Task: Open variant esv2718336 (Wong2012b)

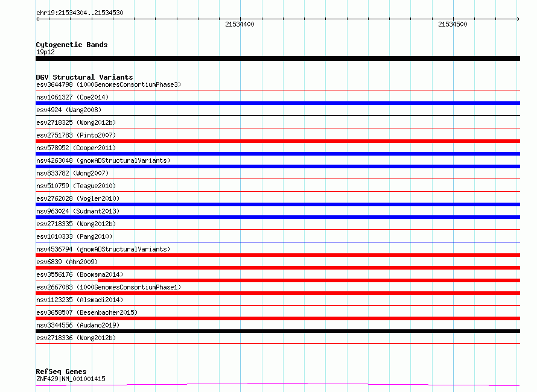Action: (76, 338)
